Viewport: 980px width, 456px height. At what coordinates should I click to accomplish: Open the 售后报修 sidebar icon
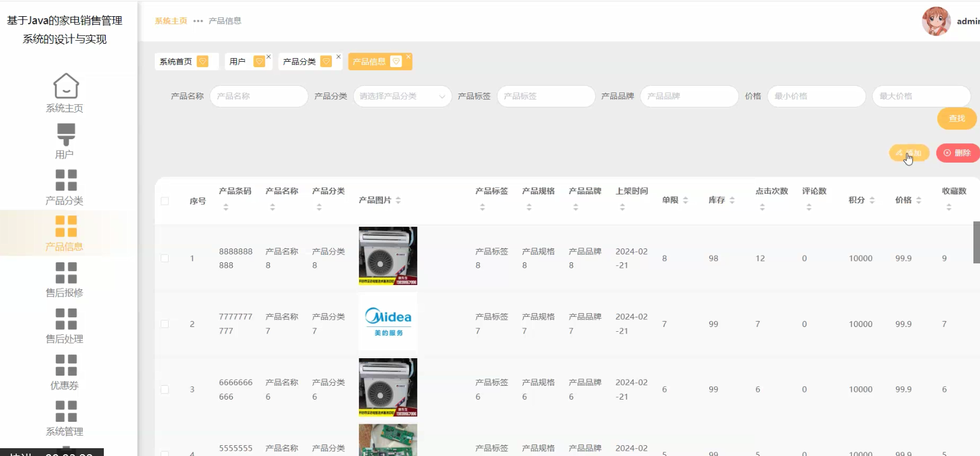(x=66, y=272)
